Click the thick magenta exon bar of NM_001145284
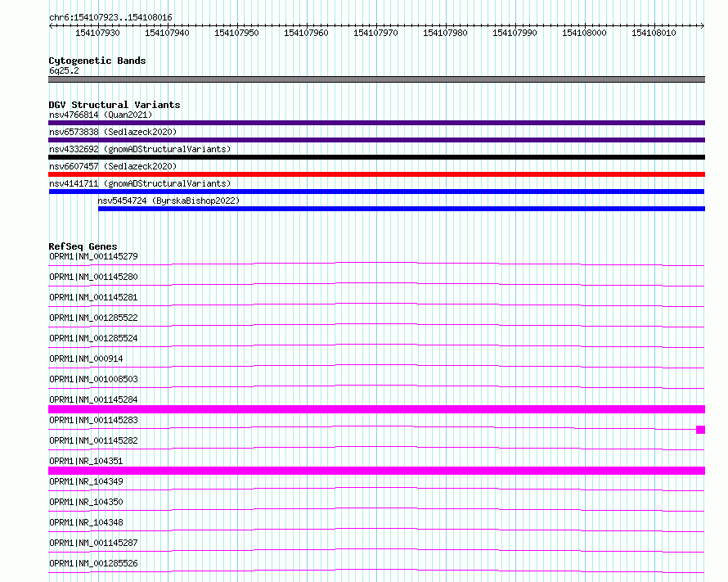 point(376,409)
